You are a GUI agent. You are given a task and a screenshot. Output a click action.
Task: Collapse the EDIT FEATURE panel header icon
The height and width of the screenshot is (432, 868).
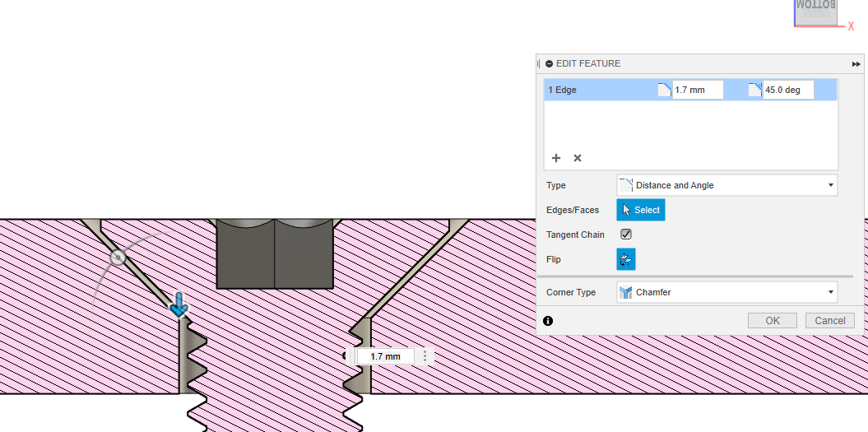click(x=549, y=63)
